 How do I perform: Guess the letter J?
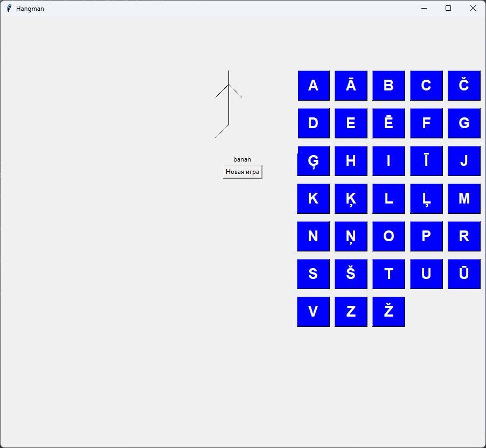(x=464, y=161)
